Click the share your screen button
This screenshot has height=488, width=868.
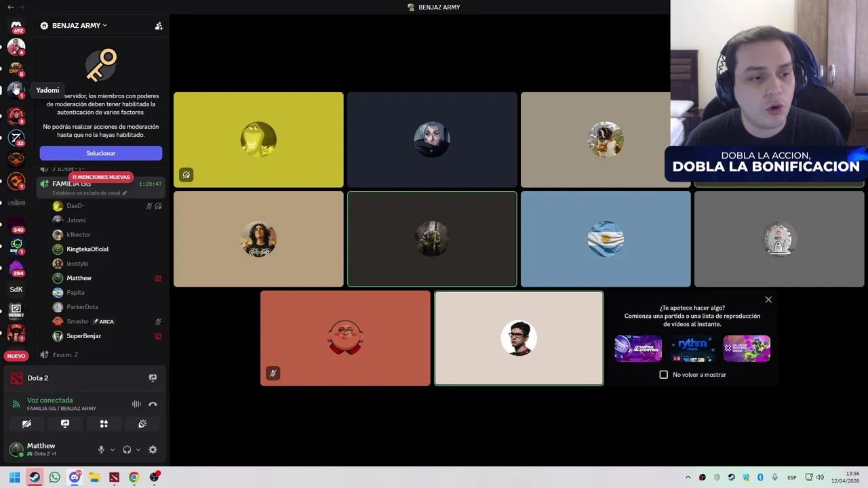click(x=65, y=424)
